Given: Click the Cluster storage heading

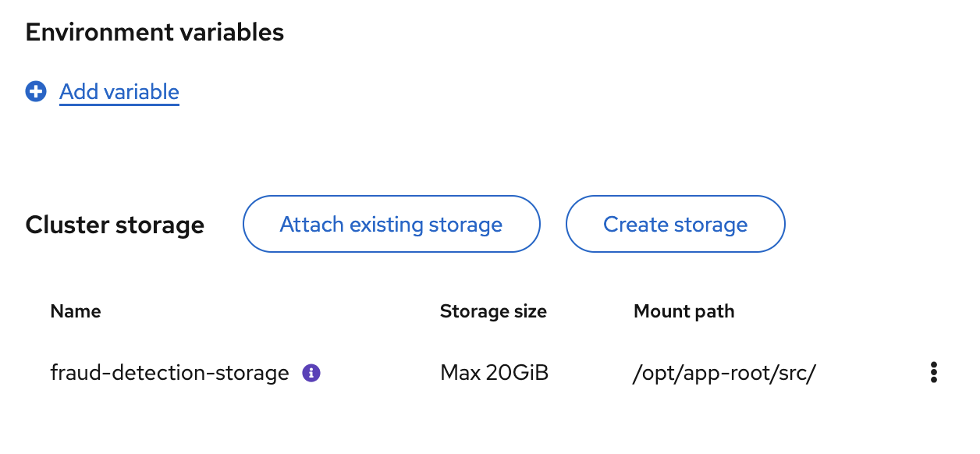Looking at the screenshot, I should click(x=115, y=225).
